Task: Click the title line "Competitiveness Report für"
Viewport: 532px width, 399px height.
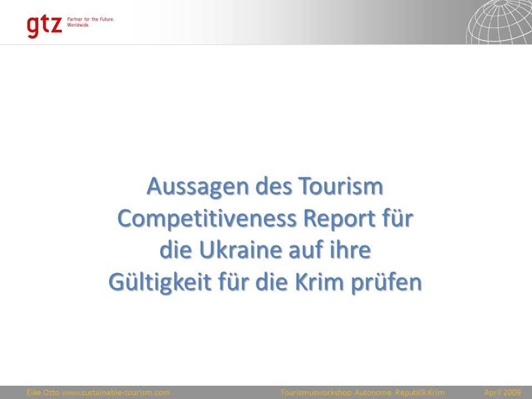Action: coord(265,218)
